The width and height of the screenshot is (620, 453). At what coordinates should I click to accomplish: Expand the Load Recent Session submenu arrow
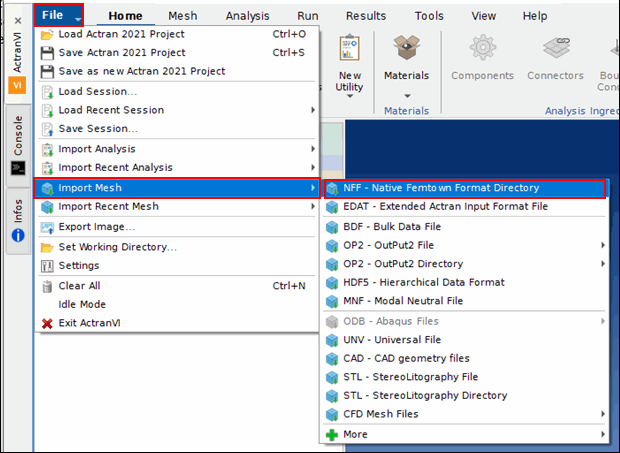click(x=313, y=110)
